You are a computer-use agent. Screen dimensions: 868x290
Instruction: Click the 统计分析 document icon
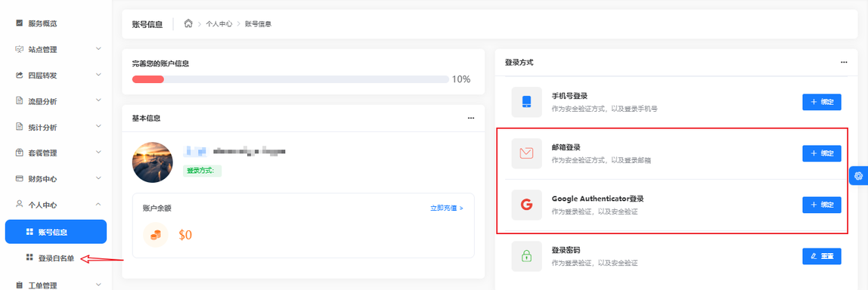pos(20,128)
